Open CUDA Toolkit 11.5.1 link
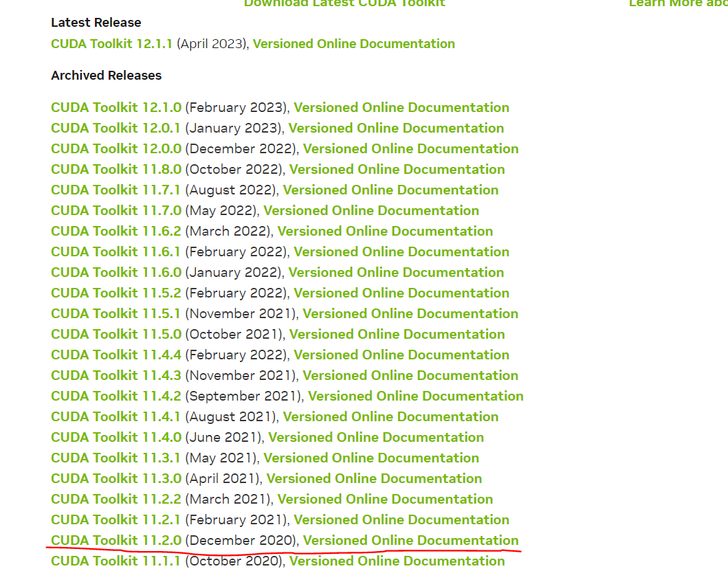728x571 pixels. pos(115,313)
